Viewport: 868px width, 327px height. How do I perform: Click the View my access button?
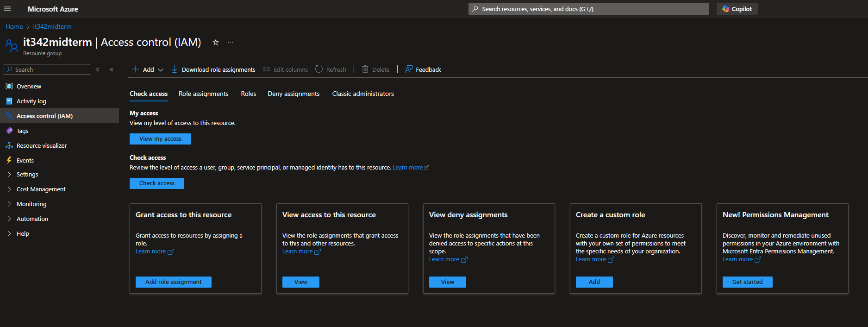coord(160,139)
